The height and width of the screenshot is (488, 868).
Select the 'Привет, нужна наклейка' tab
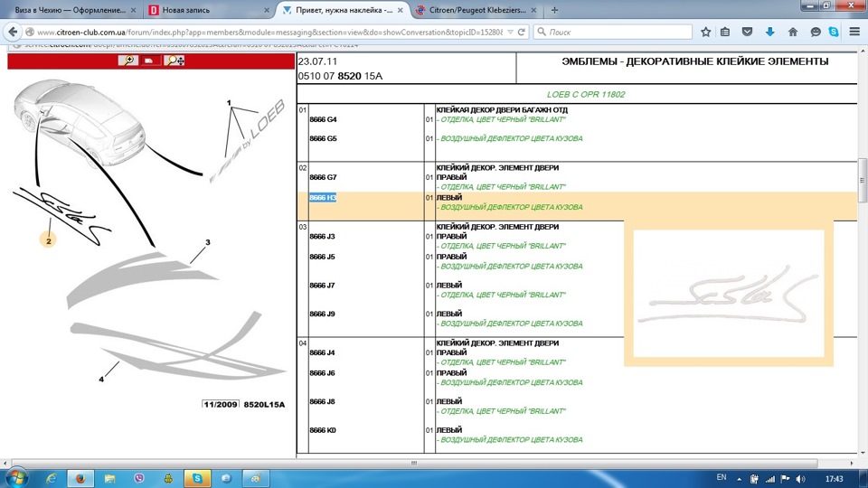pyautogui.click(x=344, y=10)
